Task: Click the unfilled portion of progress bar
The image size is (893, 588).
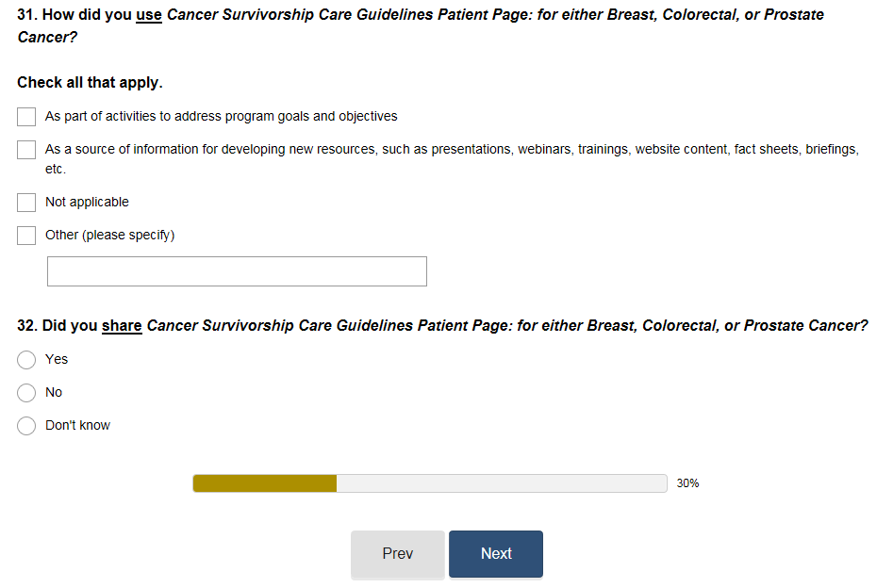Action: point(500,483)
